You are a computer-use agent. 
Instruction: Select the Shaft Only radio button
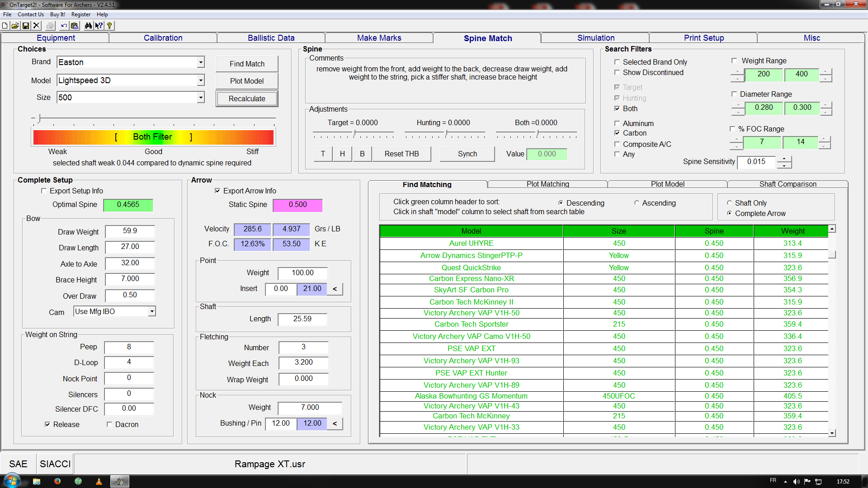tap(729, 203)
